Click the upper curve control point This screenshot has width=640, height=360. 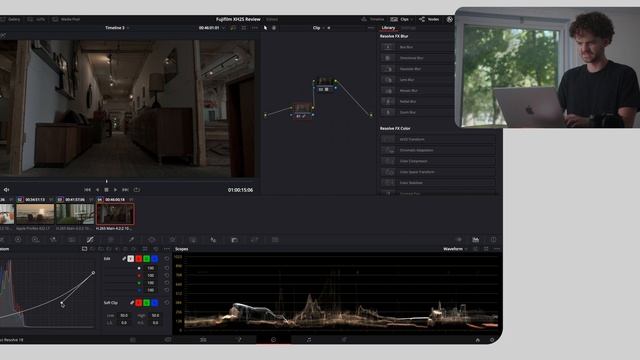93,273
